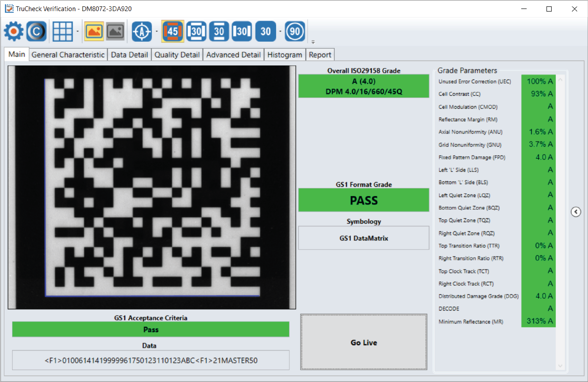Toggle the grayscale image view icon

pos(115,31)
